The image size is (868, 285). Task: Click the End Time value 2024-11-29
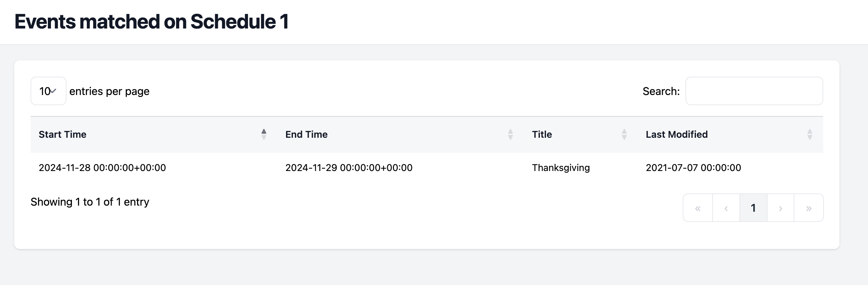(x=349, y=167)
